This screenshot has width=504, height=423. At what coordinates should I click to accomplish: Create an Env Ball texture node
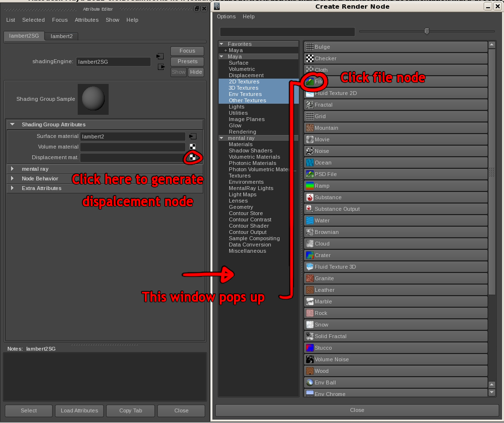click(396, 382)
